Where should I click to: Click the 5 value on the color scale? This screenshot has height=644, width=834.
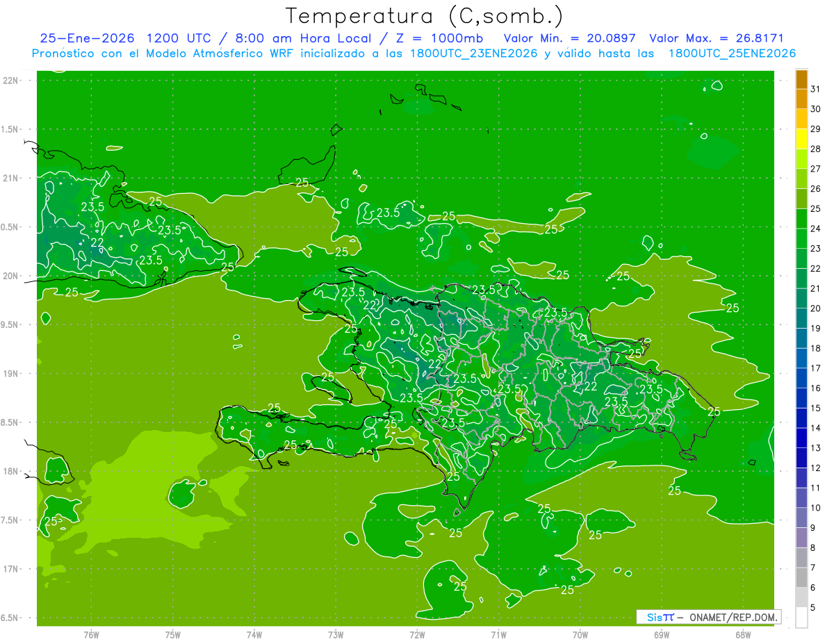[813, 607]
